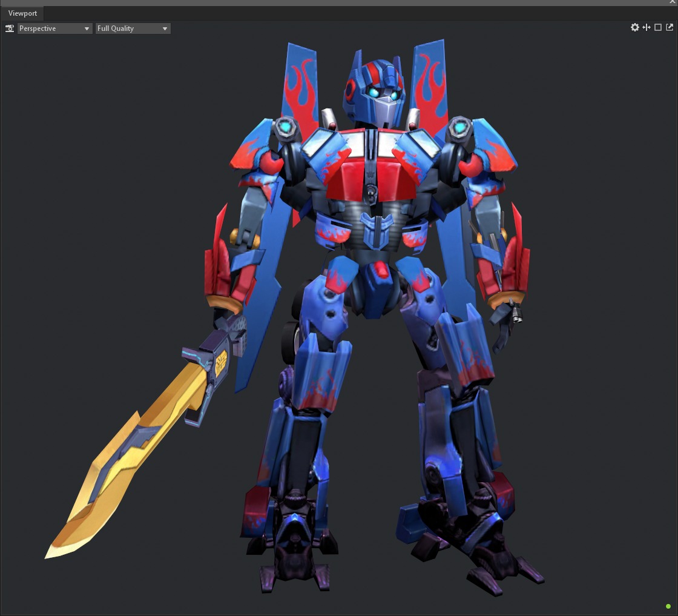This screenshot has height=616, width=678.
Task: Click the green status indicator dot
Action: (x=668, y=606)
